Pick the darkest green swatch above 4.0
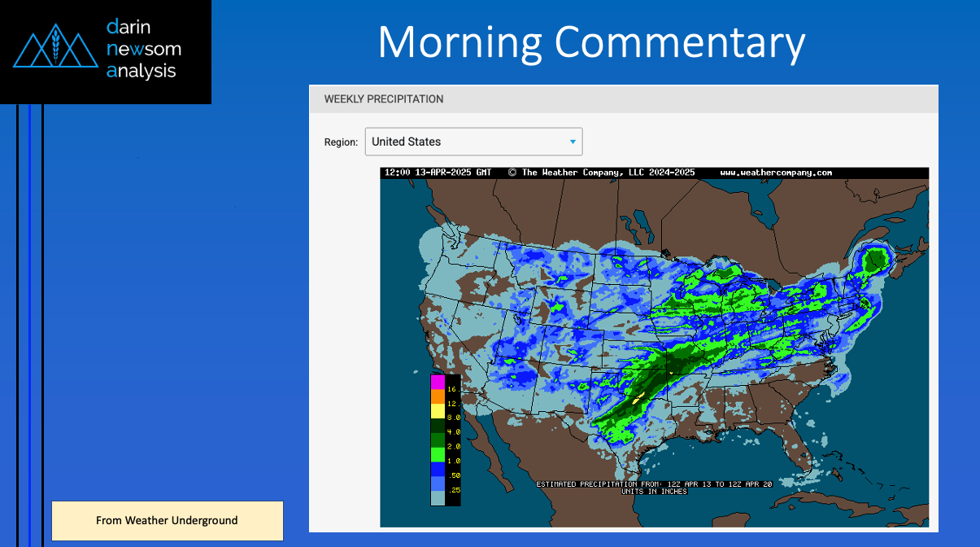 [x=438, y=426]
